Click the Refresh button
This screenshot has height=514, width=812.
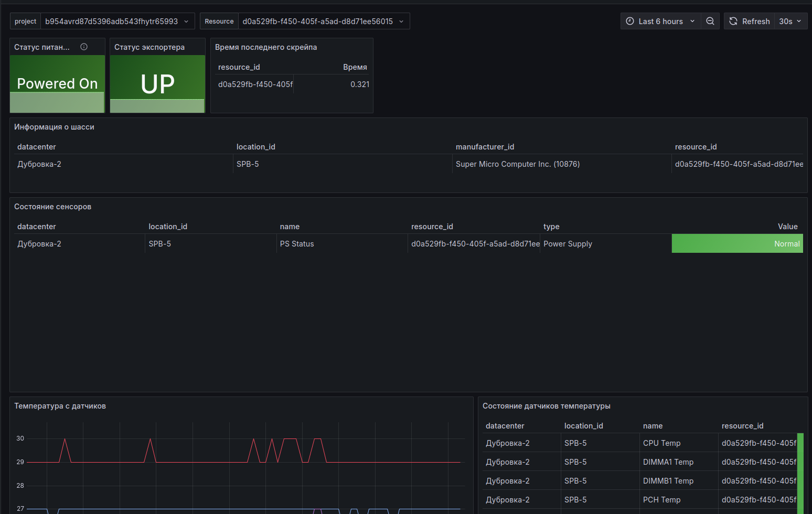[x=750, y=21]
